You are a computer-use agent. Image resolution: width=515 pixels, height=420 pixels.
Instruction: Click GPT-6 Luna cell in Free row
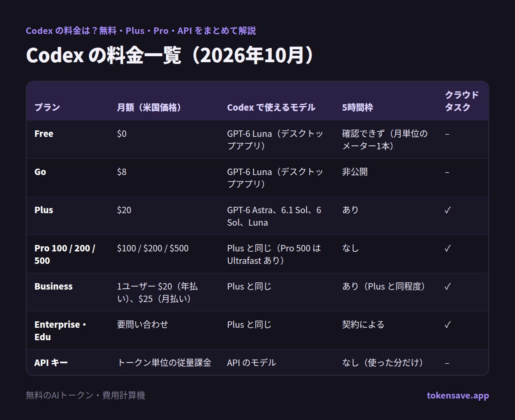click(x=275, y=140)
